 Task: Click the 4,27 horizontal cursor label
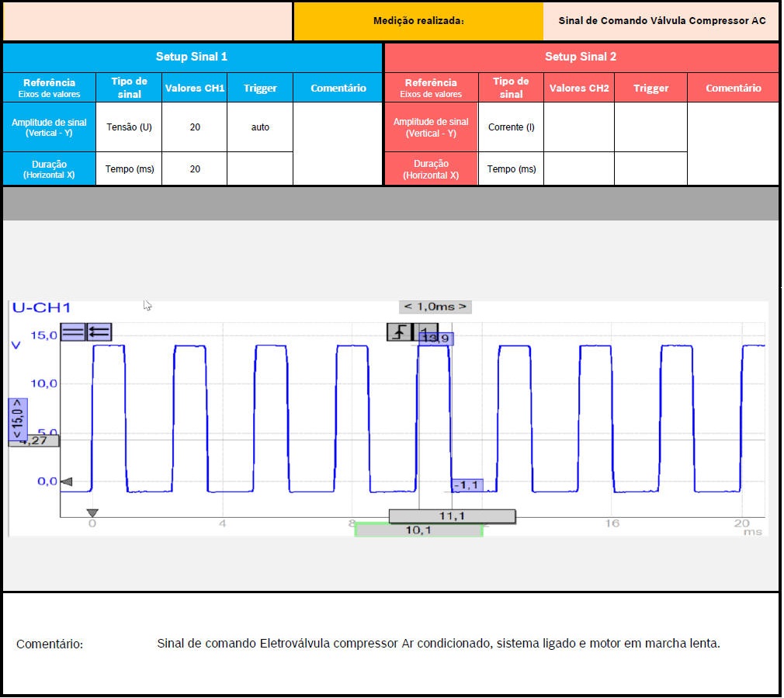33,440
